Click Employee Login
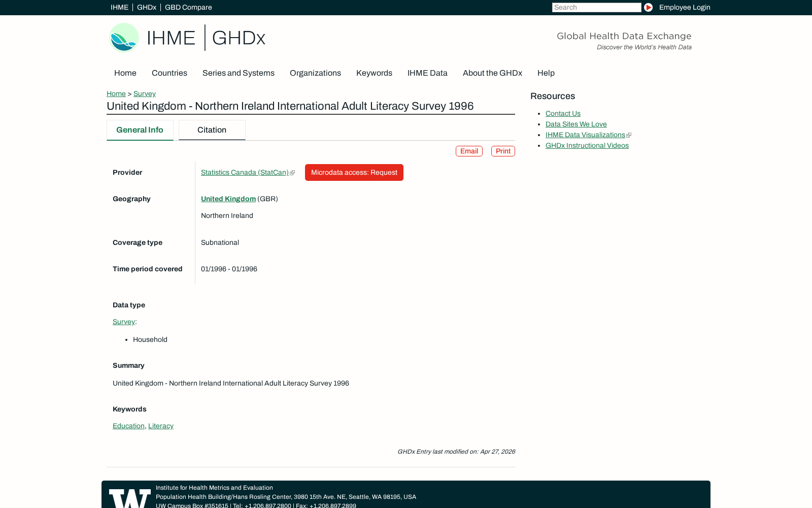The height and width of the screenshot is (508, 812). point(685,7)
